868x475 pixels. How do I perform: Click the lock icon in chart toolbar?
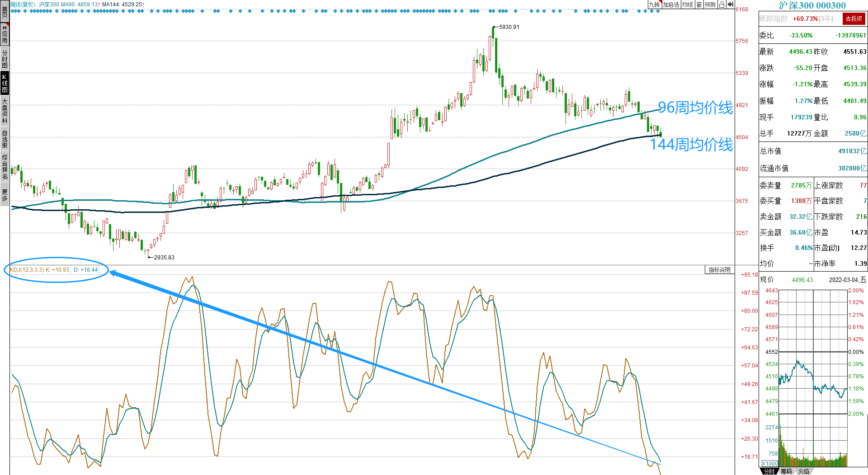pos(722,5)
